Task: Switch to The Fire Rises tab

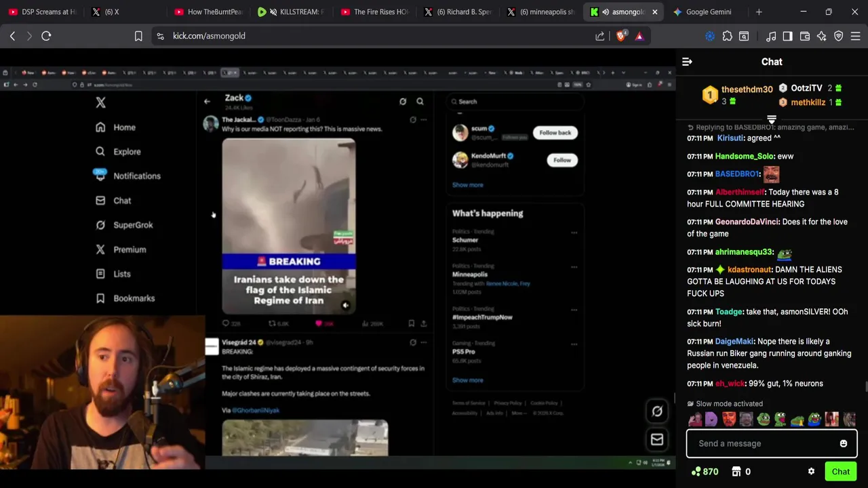Action: pos(375,12)
